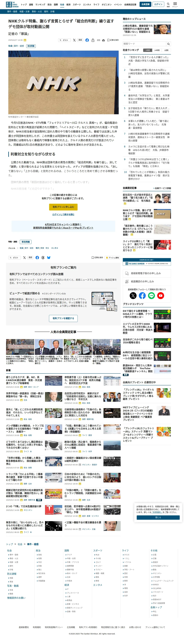
Task: Save article with lower bookmark button
Action: pyautogui.click(x=97, y=257)
